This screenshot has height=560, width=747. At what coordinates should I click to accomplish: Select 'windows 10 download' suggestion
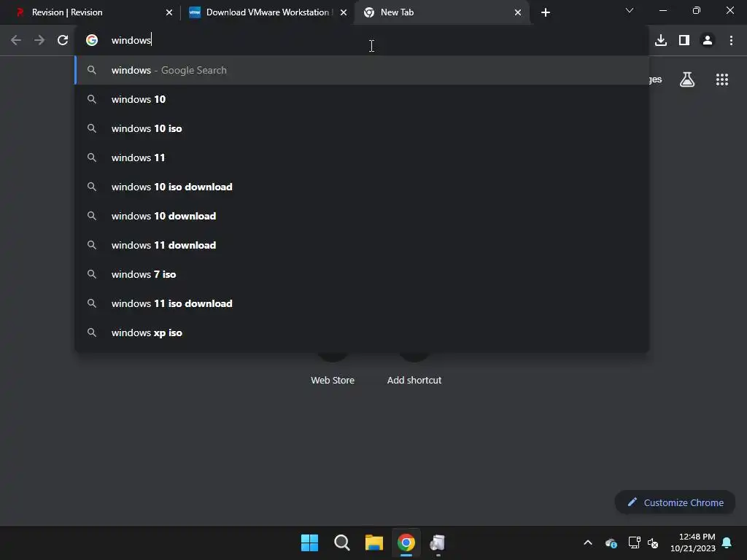tap(362, 216)
